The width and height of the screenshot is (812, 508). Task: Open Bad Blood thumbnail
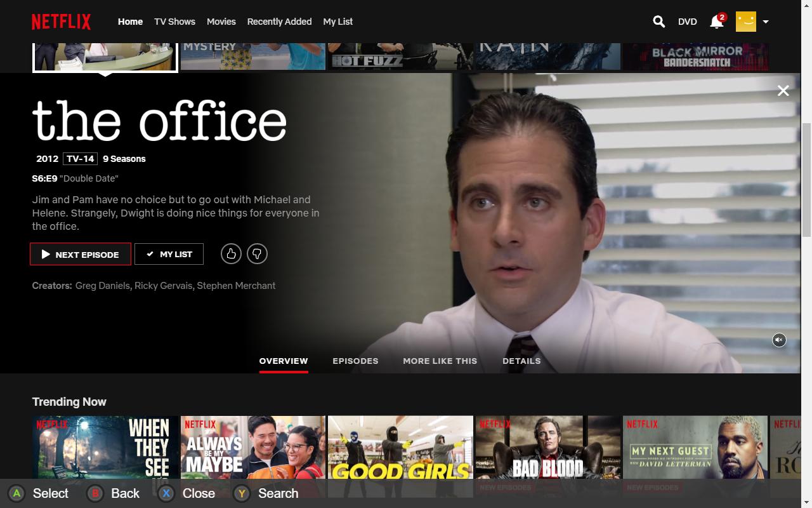(x=548, y=457)
